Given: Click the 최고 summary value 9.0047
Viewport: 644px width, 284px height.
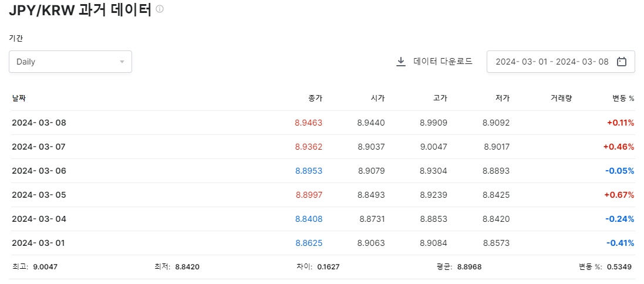Looking at the screenshot, I should coord(45,267).
